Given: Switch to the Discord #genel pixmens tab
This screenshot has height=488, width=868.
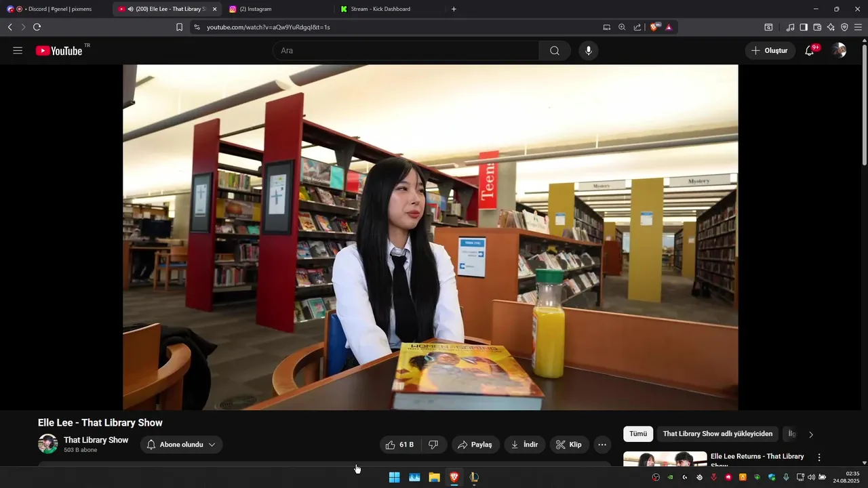Looking at the screenshot, I should point(54,9).
